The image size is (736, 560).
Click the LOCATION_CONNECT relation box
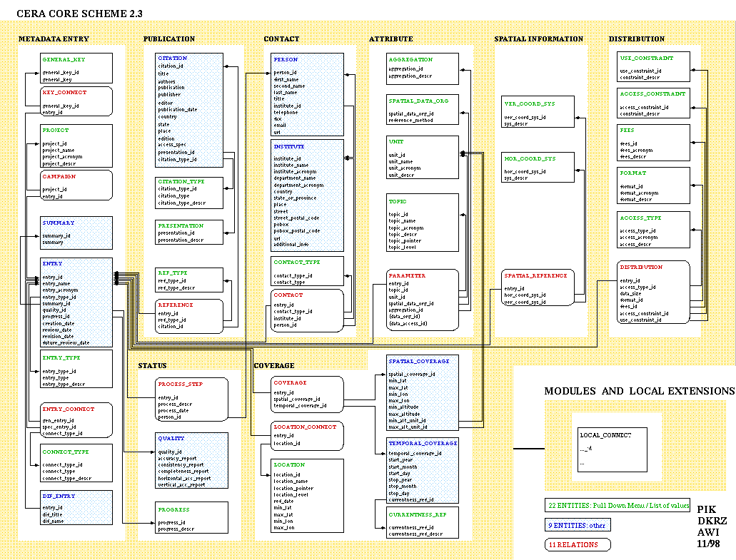[x=307, y=435]
